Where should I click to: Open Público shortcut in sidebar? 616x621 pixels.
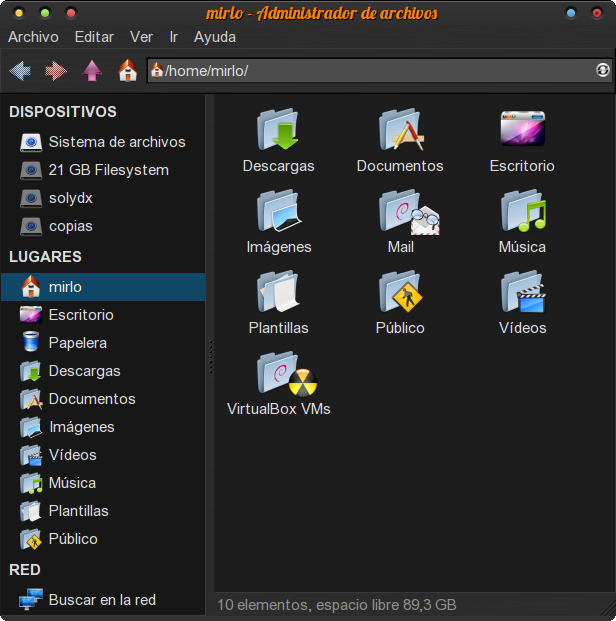point(103,539)
